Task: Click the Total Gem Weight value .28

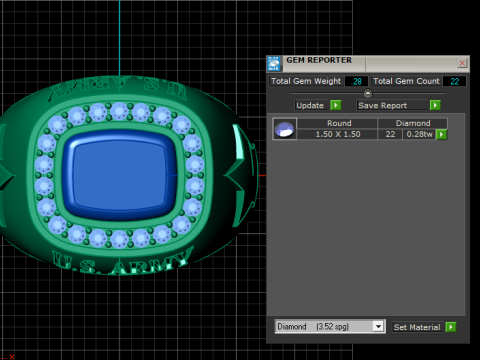Action: tap(356, 81)
